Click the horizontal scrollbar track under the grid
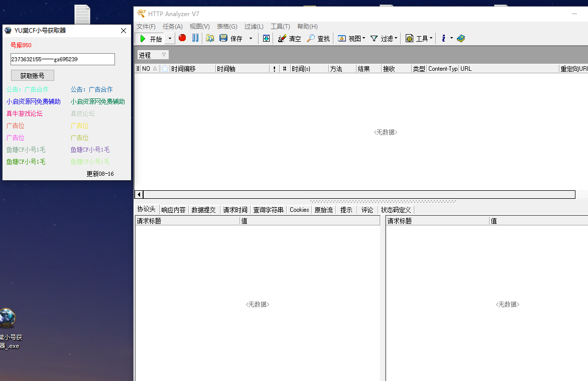Viewport: 588px width, 381px height. coord(359,194)
